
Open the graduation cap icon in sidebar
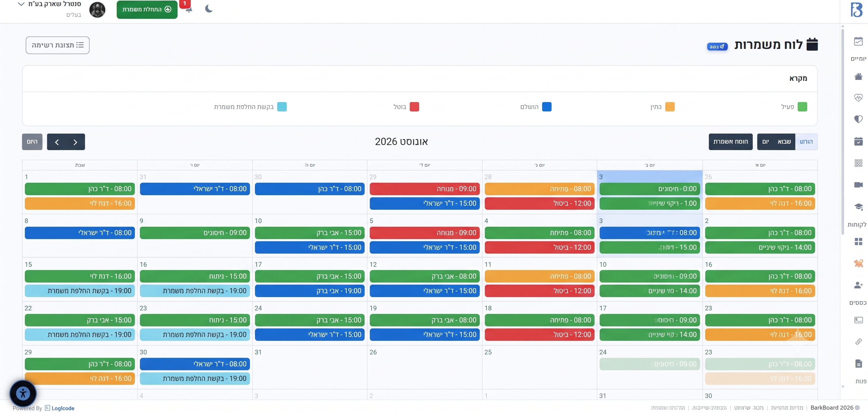(858, 207)
